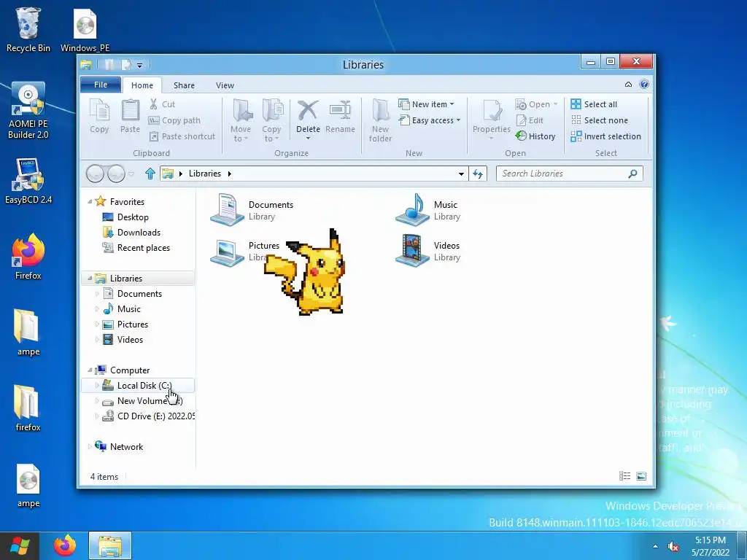Click the New folder icon
The image size is (747, 560).
[380, 120]
